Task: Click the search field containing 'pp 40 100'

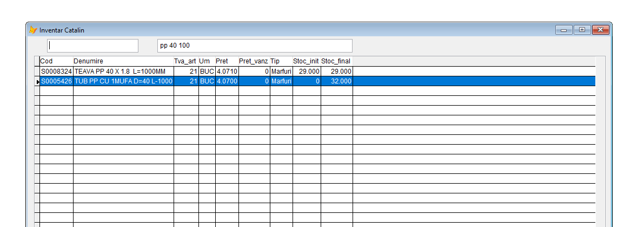Action: 255,46
